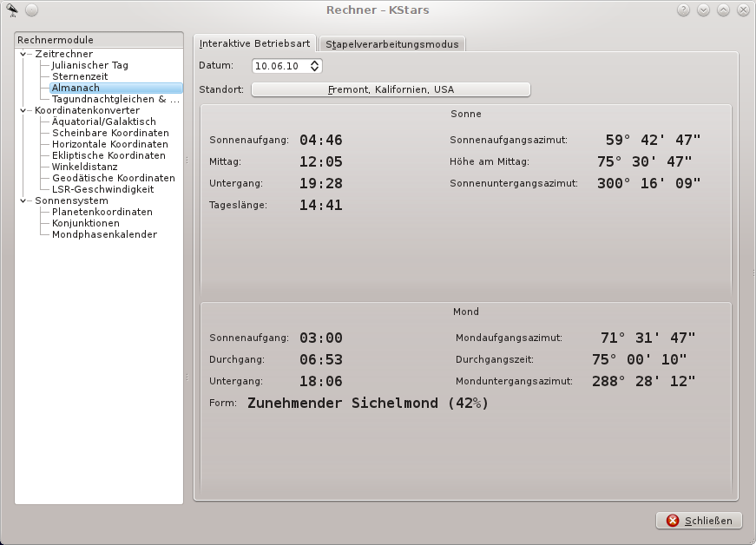The width and height of the screenshot is (756, 545).
Task: Click the red icon on Schließen button
Action: (x=673, y=521)
